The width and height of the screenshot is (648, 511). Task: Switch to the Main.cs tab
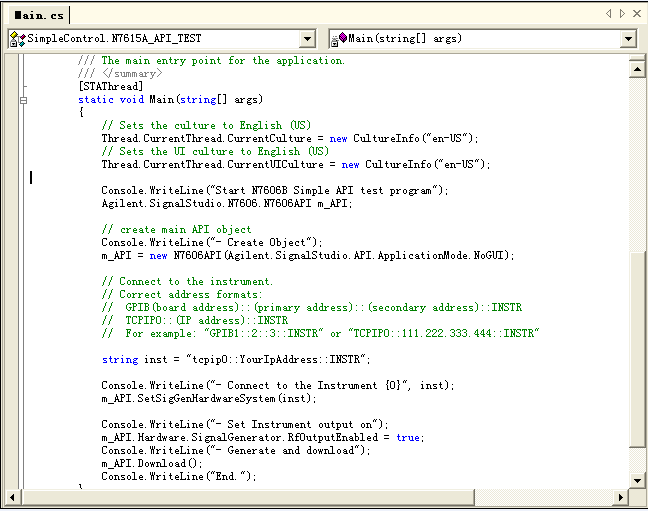[39, 16]
